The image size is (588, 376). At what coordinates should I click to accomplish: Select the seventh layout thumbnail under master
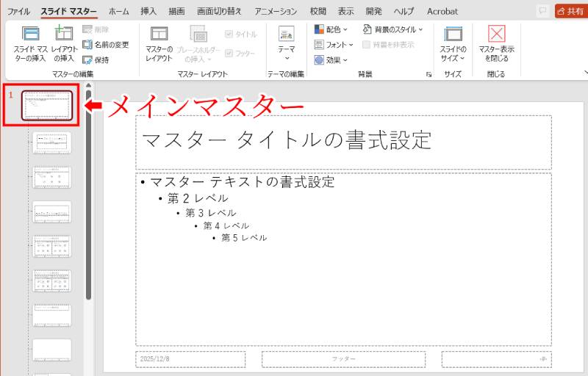point(51,350)
